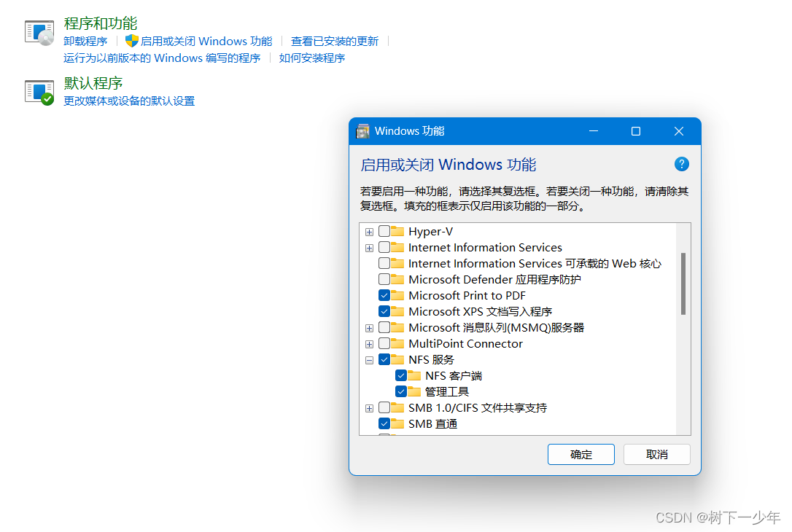Screen dimensions: 792x532
Task: Click the Microsoft Defender 应用程序防护 folder icon
Action: [397, 279]
